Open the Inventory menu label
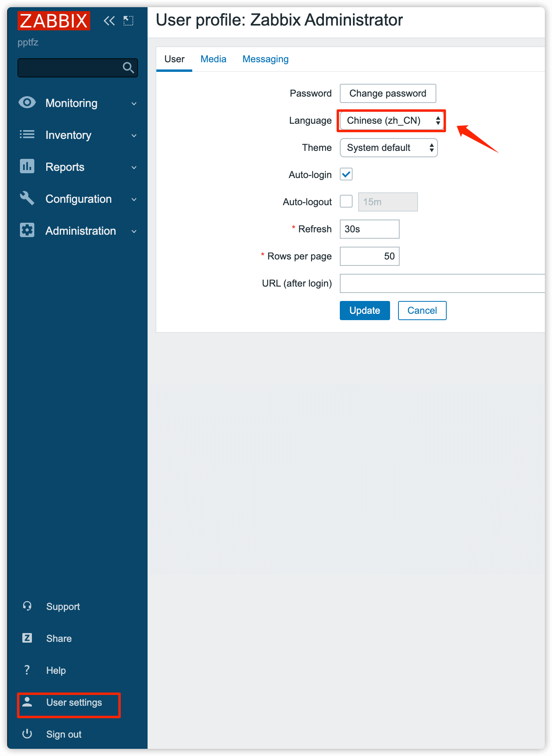552x756 pixels. [69, 135]
